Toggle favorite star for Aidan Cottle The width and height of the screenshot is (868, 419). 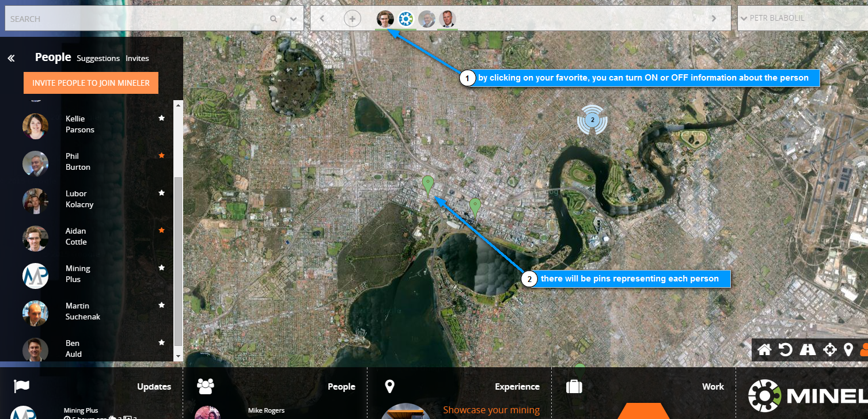pos(162,230)
